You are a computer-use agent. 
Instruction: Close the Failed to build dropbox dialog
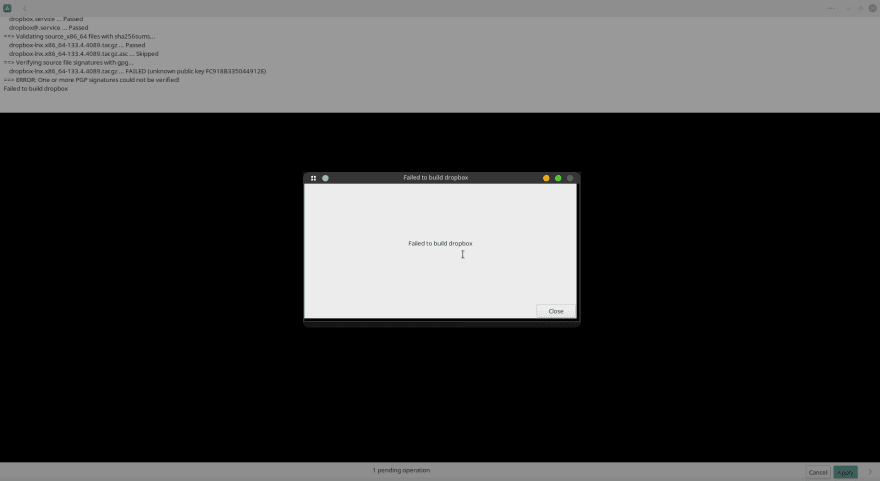click(x=556, y=311)
